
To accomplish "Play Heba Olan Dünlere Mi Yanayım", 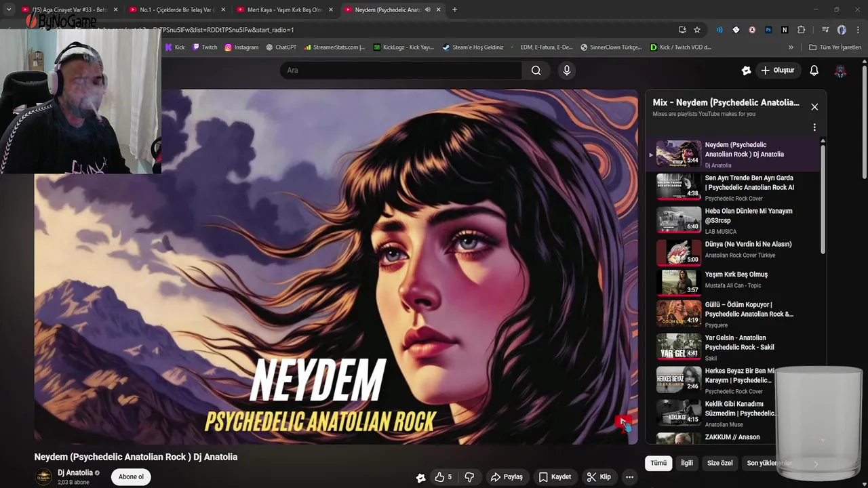I will 734,221.
